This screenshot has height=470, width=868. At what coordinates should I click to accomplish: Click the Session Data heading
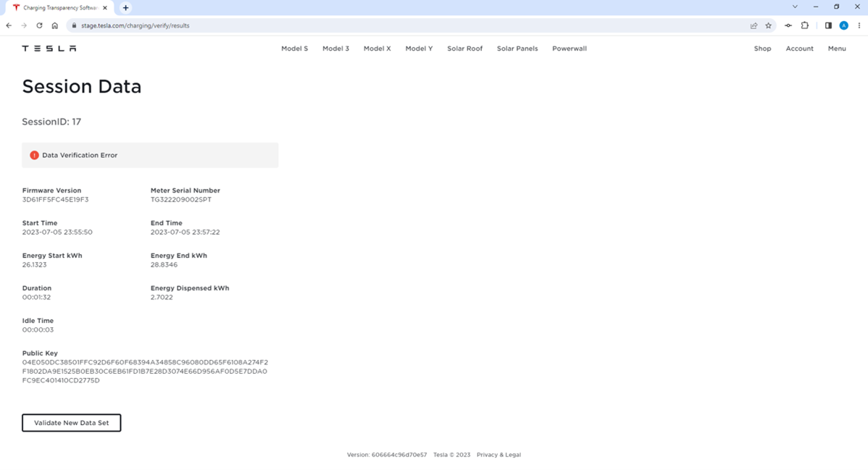pos(82,87)
